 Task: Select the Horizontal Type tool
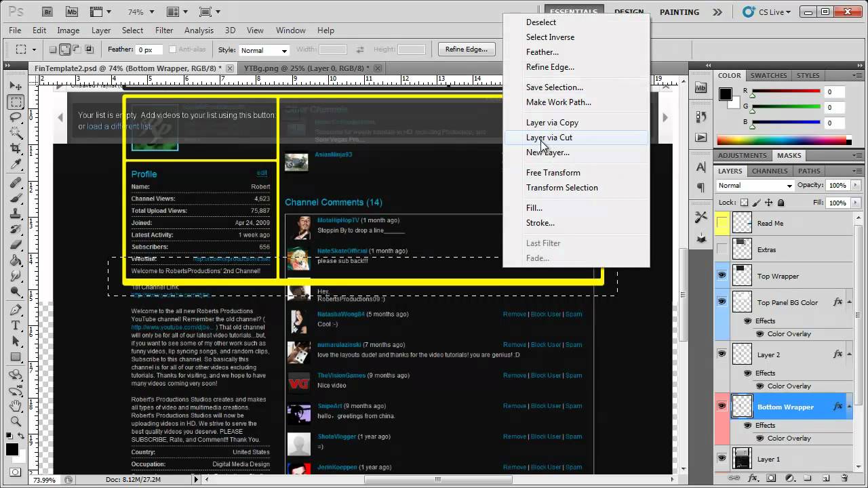click(x=16, y=326)
